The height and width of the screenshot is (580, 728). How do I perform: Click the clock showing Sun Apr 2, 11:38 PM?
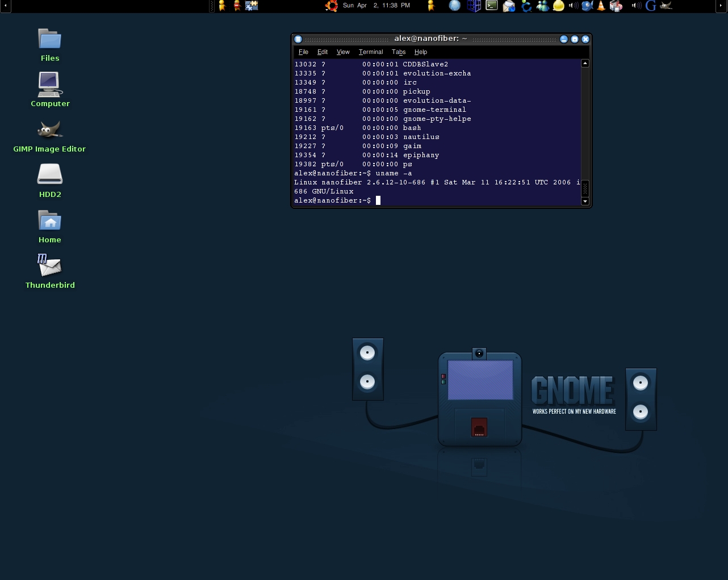coord(376,6)
